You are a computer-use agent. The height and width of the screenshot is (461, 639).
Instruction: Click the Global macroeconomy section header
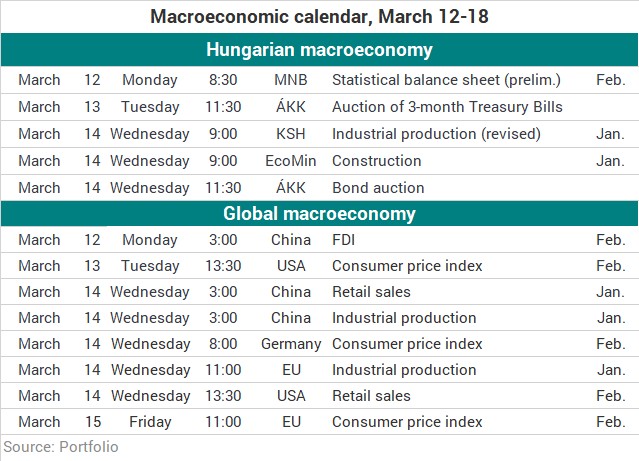[319, 214]
